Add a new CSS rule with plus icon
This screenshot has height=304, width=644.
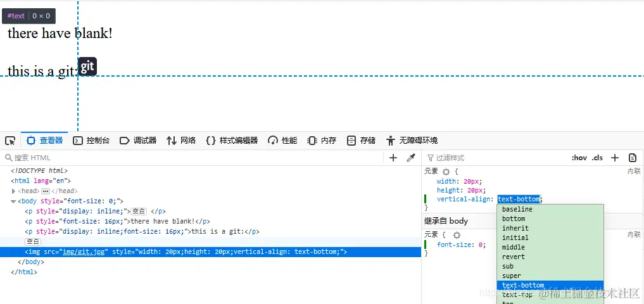click(x=615, y=158)
